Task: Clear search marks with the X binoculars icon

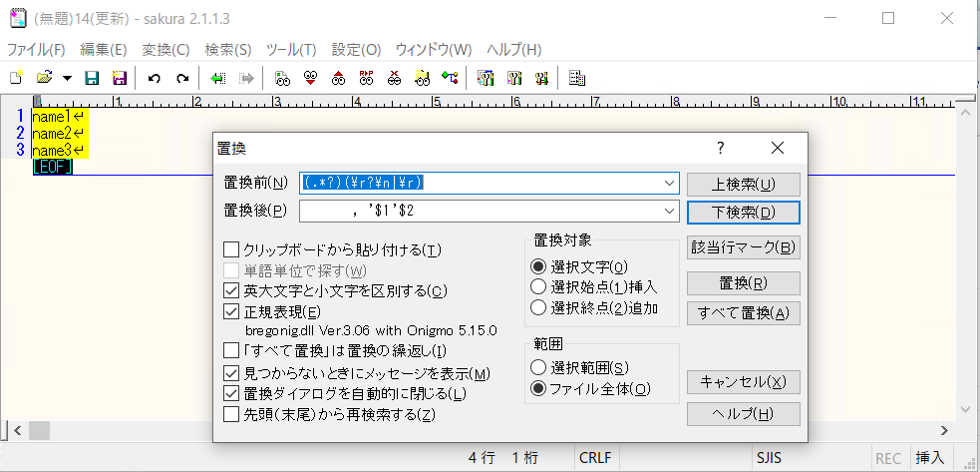Action: tap(394, 78)
